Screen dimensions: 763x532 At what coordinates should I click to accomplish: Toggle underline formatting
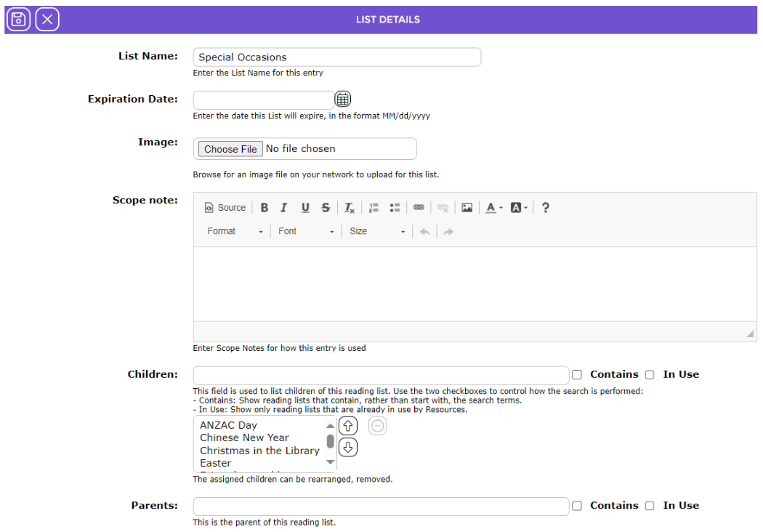pyautogui.click(x=305, y=208)
